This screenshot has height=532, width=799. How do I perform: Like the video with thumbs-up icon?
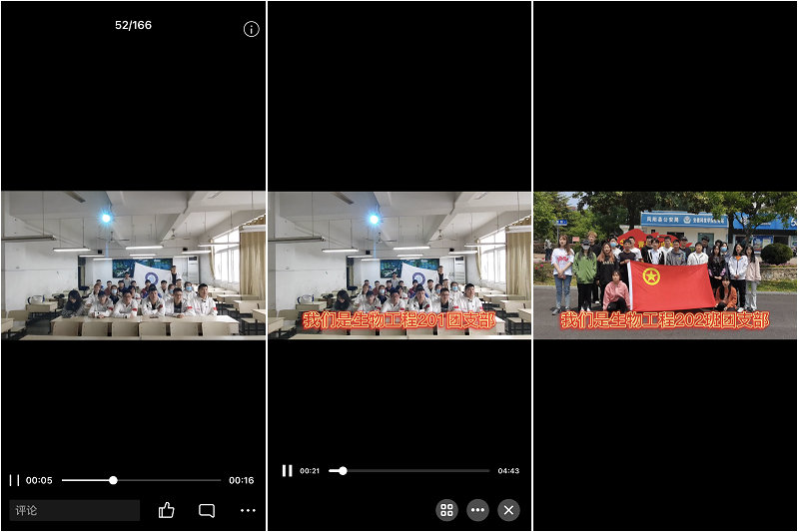(166, 510)
